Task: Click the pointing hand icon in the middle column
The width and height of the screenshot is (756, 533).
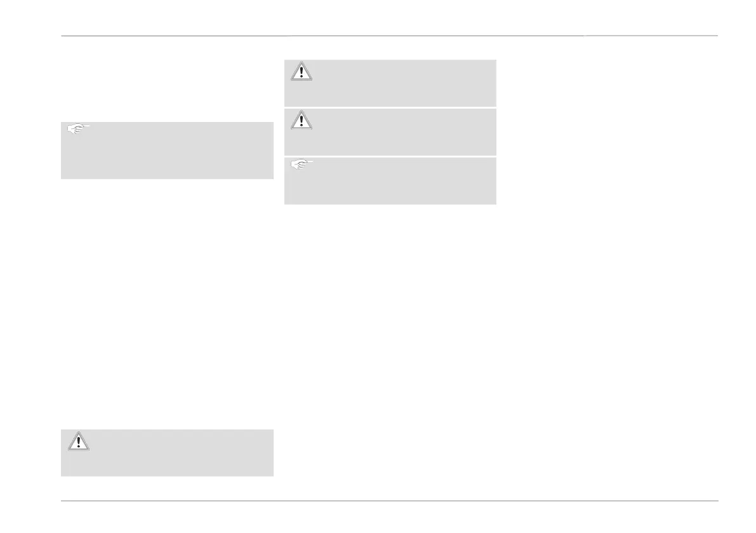Action: (x=302, y=164)
